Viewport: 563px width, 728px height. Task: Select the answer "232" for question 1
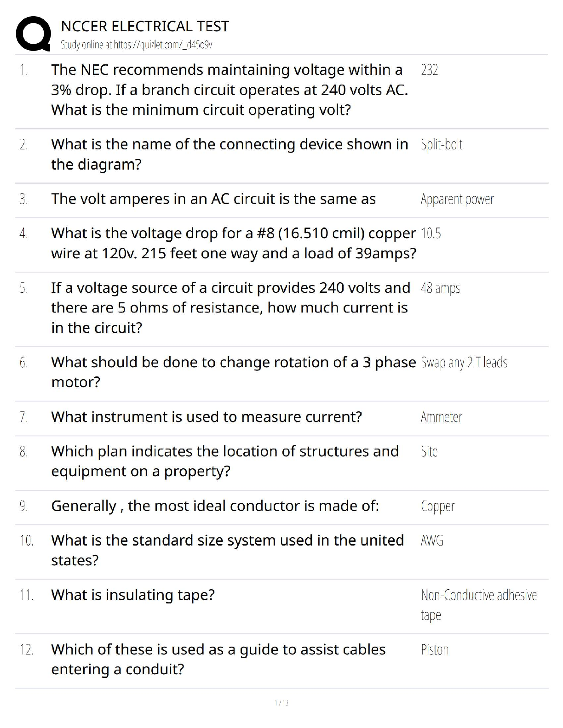pos(429,70)
